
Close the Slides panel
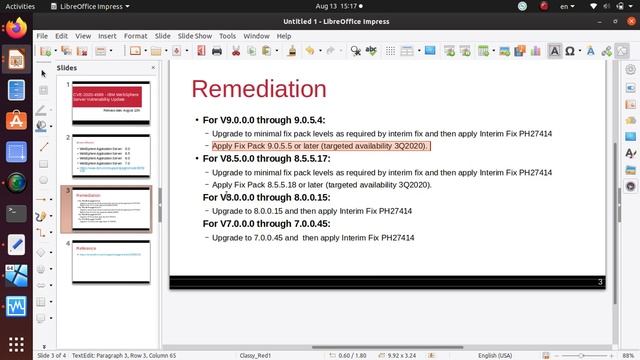pos(153,68)
